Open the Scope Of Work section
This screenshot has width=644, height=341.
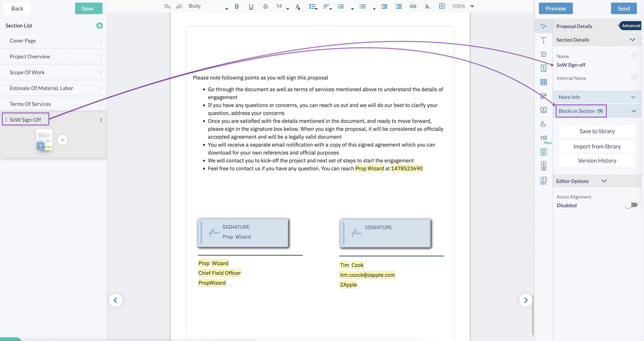click(x=27, y=72)
